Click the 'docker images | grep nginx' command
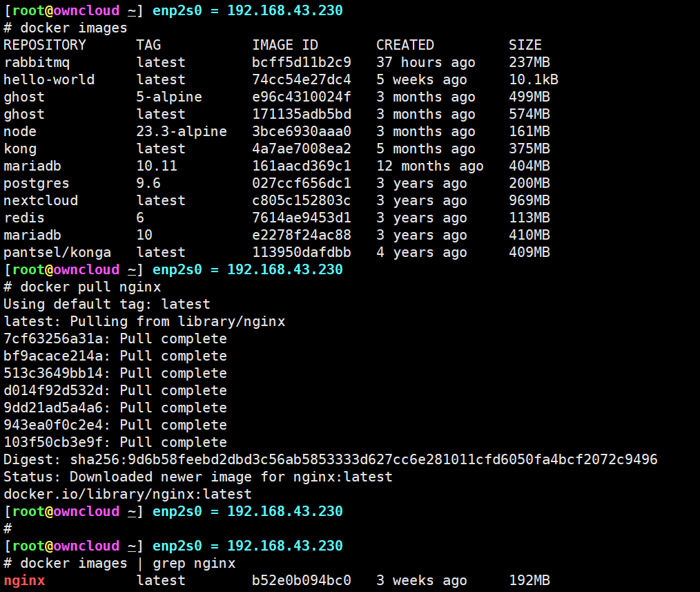This screenshot has height=592, width=700. tap(128, 563)
